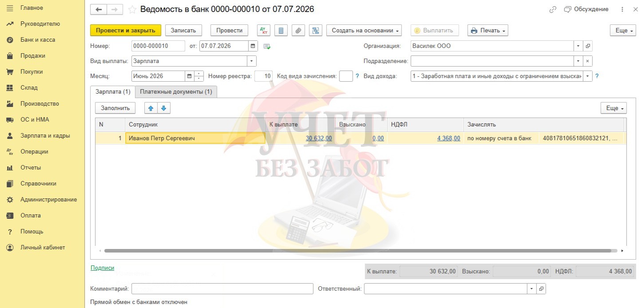This screenshot has height=308, width=644.
Task: Expand Организация dropdown arrow
Action: coord(578,46)
